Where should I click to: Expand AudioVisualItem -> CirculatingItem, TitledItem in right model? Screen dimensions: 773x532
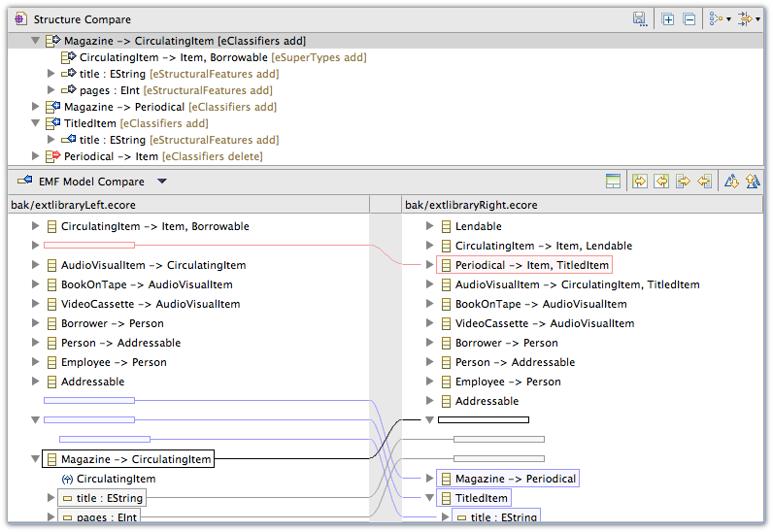click(429, 284)
